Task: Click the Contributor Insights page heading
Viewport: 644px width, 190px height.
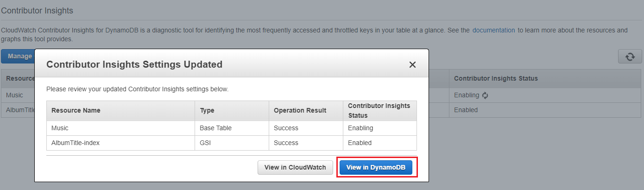Action: pos(37,11)
